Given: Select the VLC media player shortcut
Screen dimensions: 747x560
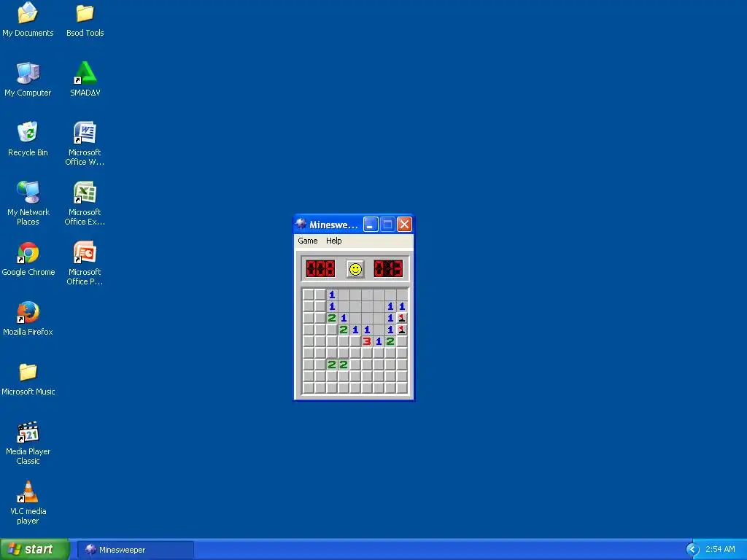Looking at the screenshot, I should 28,502.
